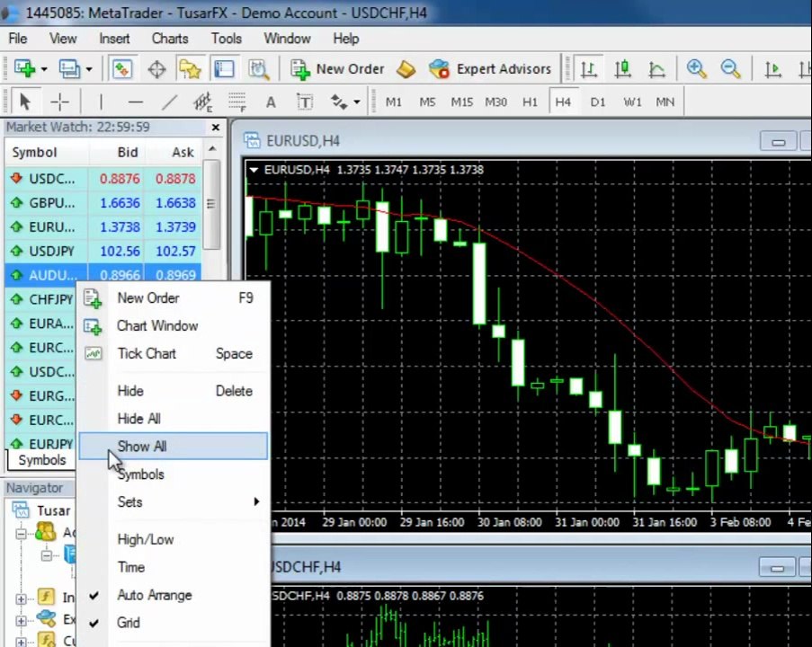
Task: Click the Ask column header
Action: click(173, 152)
